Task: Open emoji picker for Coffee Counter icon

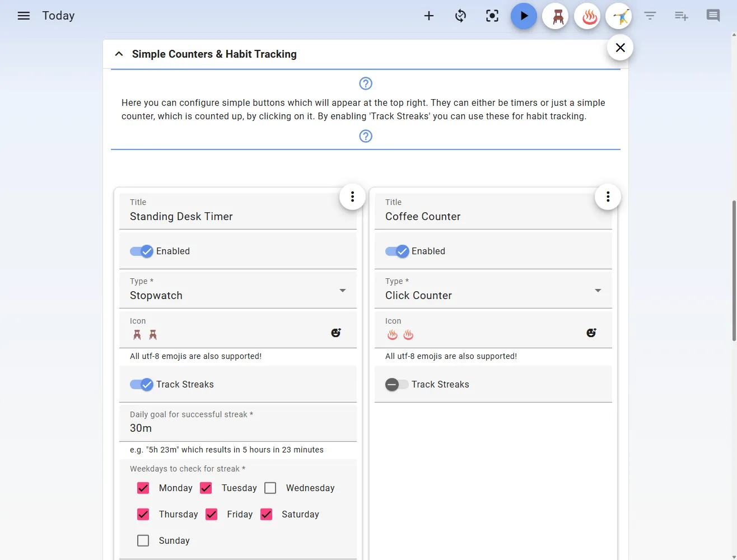Action: click(591, 333)
